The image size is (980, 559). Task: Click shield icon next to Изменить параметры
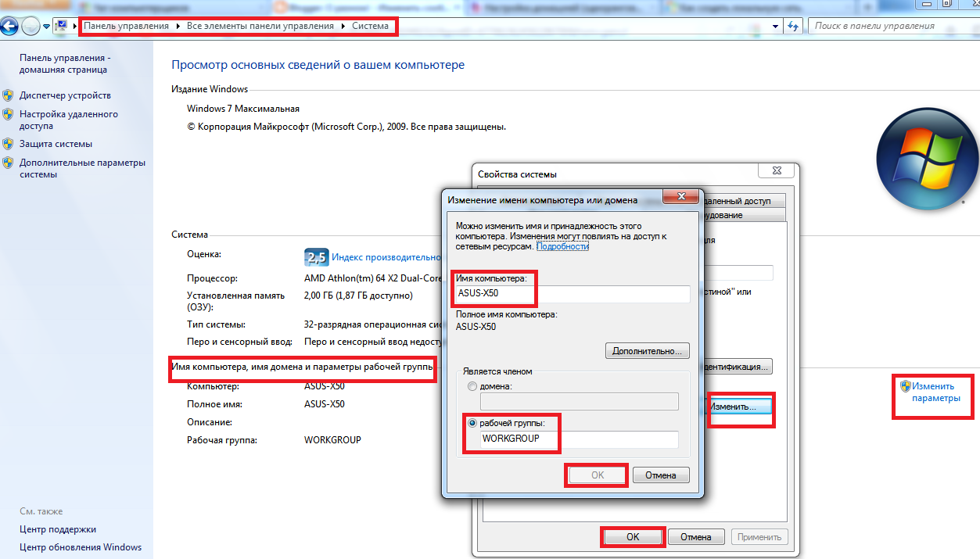click(906, 385)
